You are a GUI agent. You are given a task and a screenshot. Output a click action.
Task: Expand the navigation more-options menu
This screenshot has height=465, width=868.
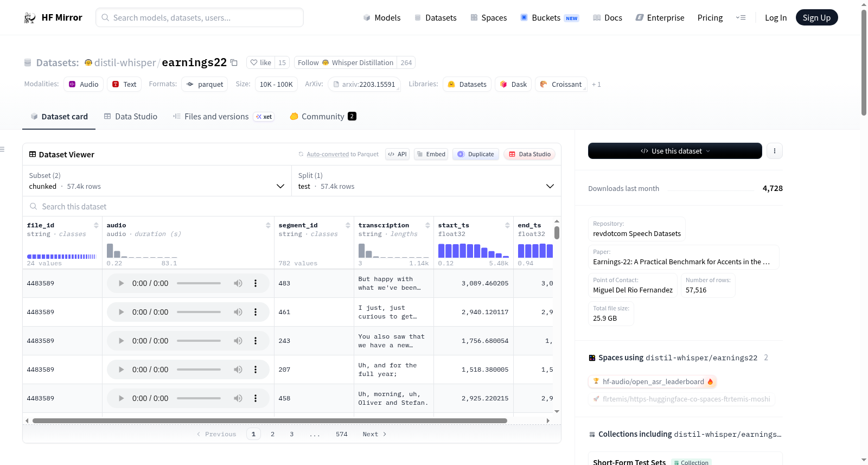tap(741, 18)
